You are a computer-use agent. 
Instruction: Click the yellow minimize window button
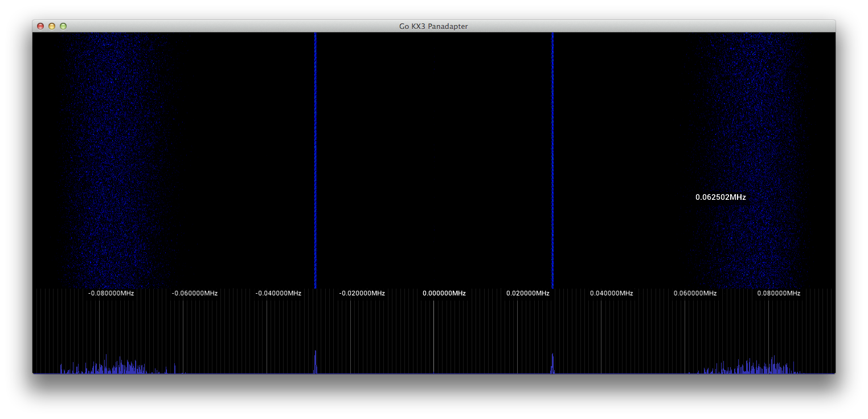pos(52,26)
